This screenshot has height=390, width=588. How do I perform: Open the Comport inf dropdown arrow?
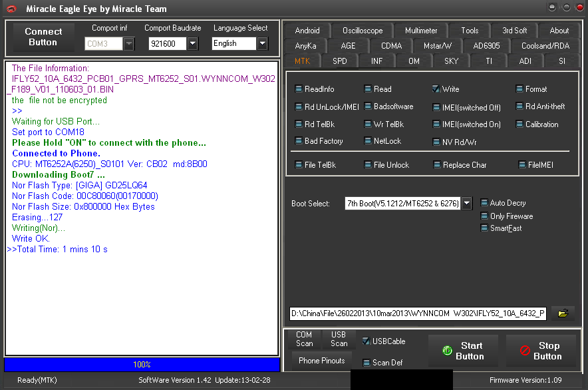pyautogui.click(x=128, y=43)
